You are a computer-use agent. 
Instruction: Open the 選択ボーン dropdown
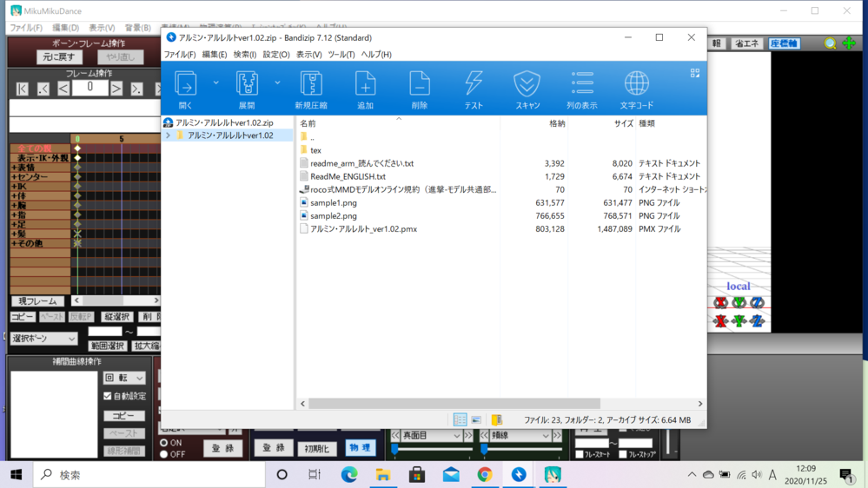click(43, 338)
